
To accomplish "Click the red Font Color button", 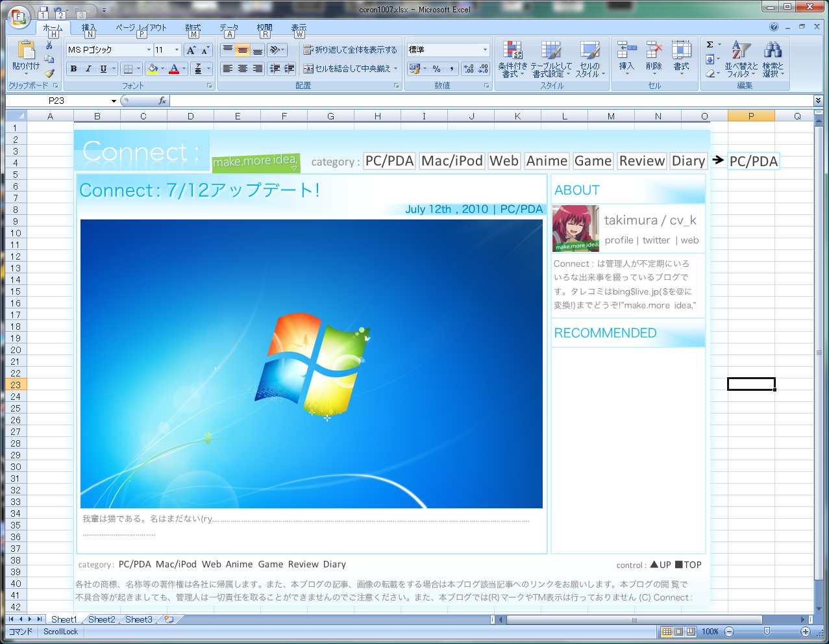I will pyautogui.click(x=174, y=68).
